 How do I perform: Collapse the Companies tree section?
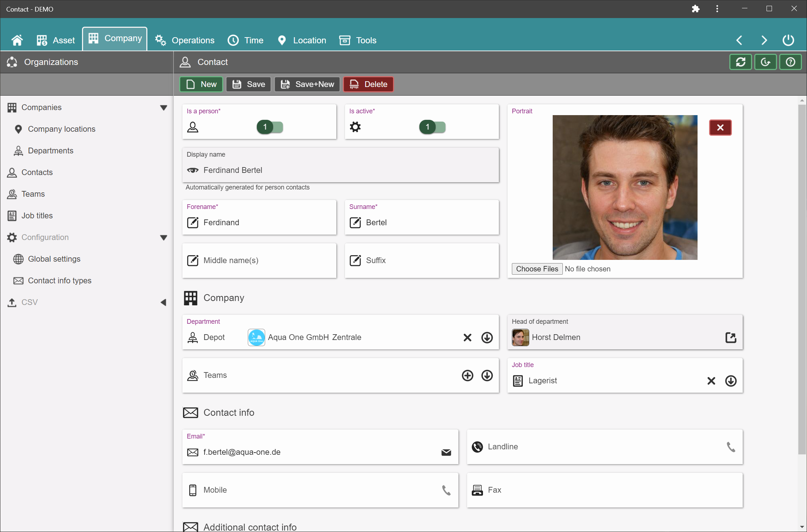(163, 108)
